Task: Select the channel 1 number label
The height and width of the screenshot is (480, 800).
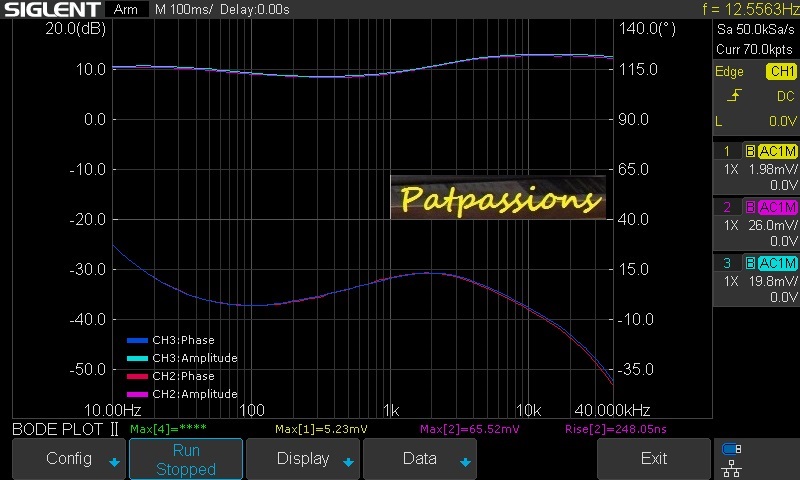Action: pos(727,151)
